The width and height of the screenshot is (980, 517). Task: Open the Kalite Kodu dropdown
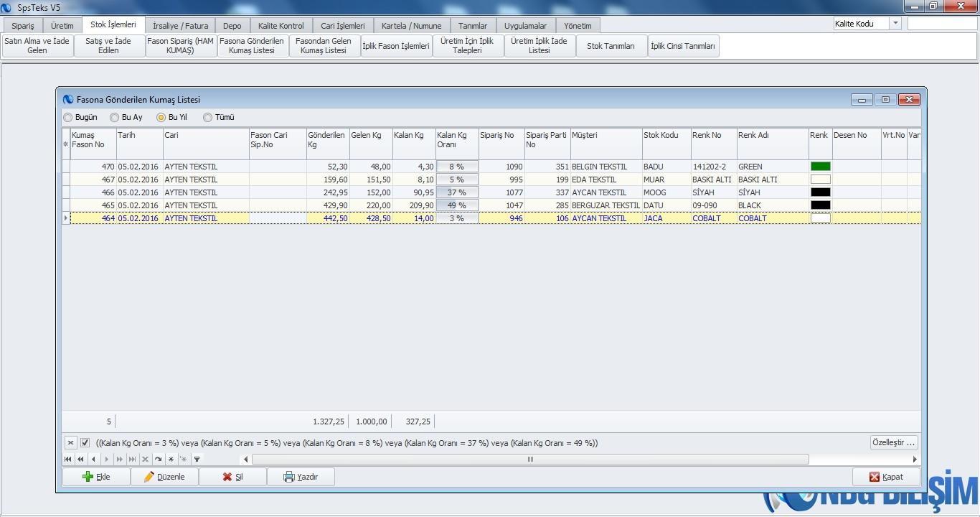pos(895,24)
